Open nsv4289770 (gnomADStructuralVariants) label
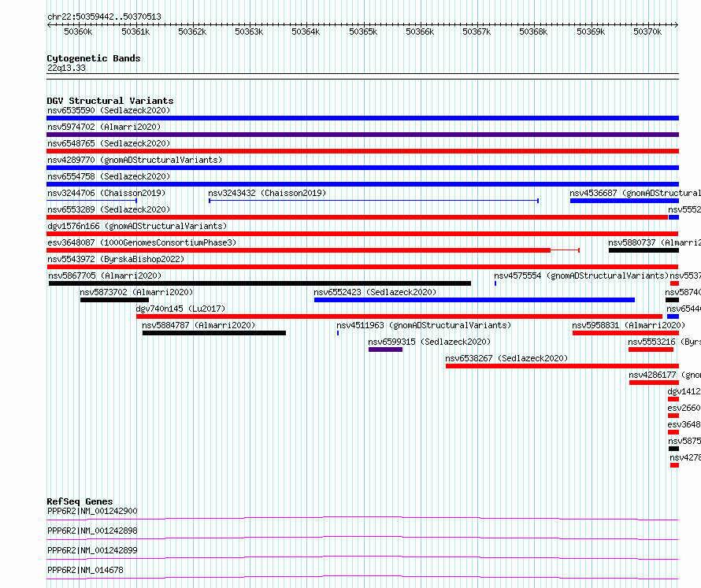The width and height of the screenshot is (701, 588). coord(135,160)
